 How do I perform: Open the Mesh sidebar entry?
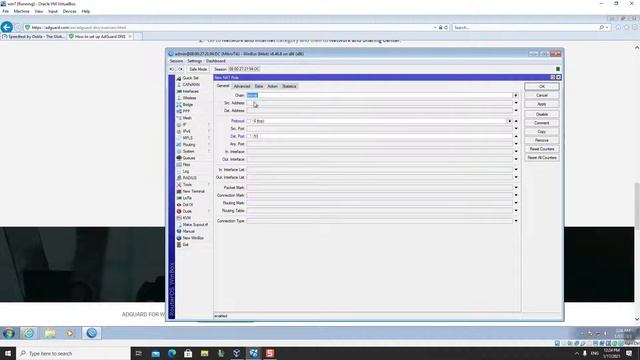pyautogui.click(x=187, y=118)
